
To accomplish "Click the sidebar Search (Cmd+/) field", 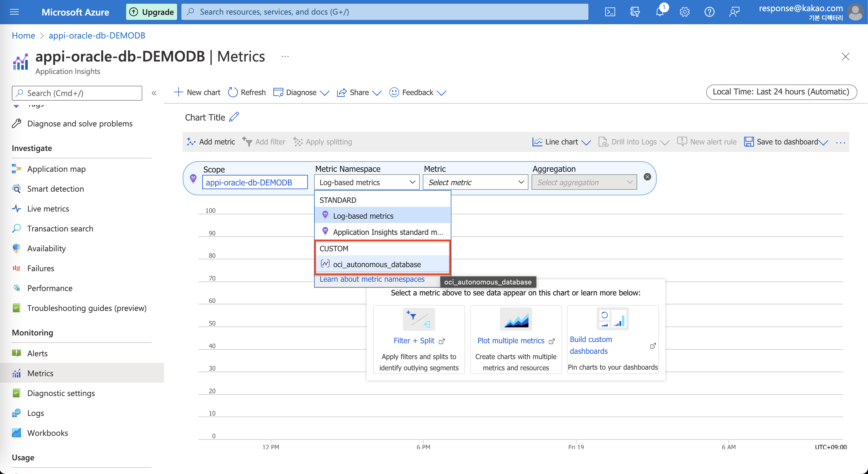I will coord(77,93).
